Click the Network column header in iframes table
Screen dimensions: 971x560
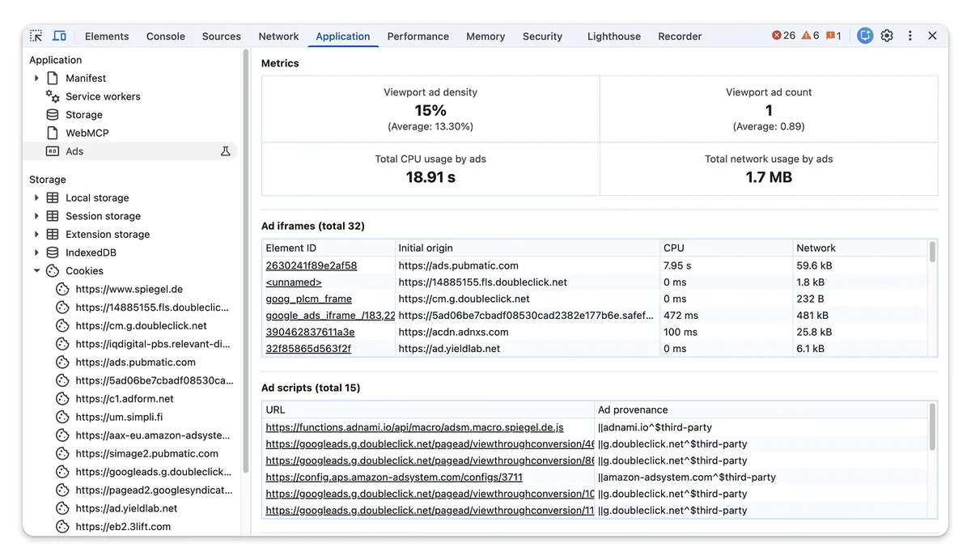(860, 248)
